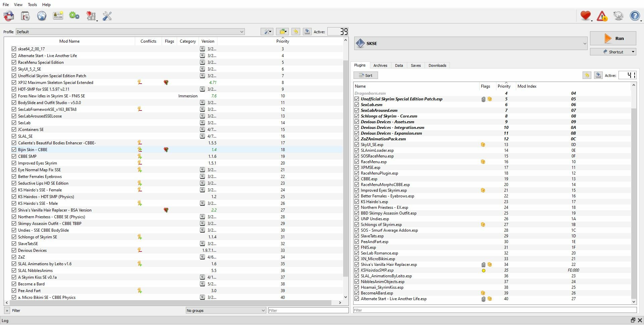Sort mods by the Conflicts column header
Image resolution: width=644 pixels, height=325 pixels.
click(148, 41)
